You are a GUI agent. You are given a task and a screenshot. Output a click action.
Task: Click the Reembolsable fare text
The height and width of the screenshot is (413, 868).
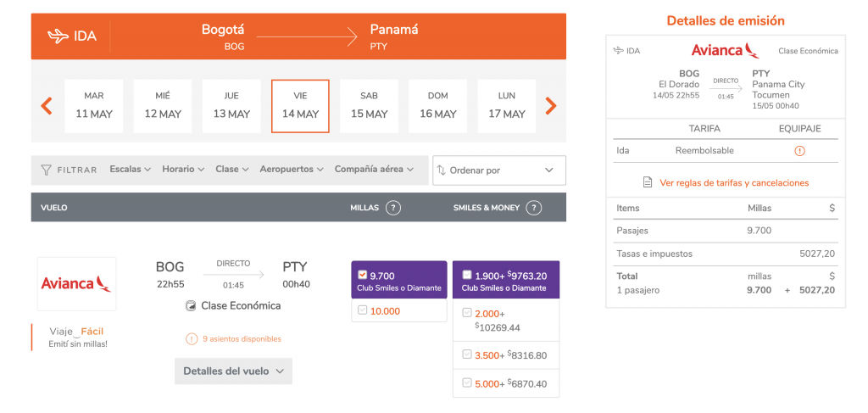(704, 151)
